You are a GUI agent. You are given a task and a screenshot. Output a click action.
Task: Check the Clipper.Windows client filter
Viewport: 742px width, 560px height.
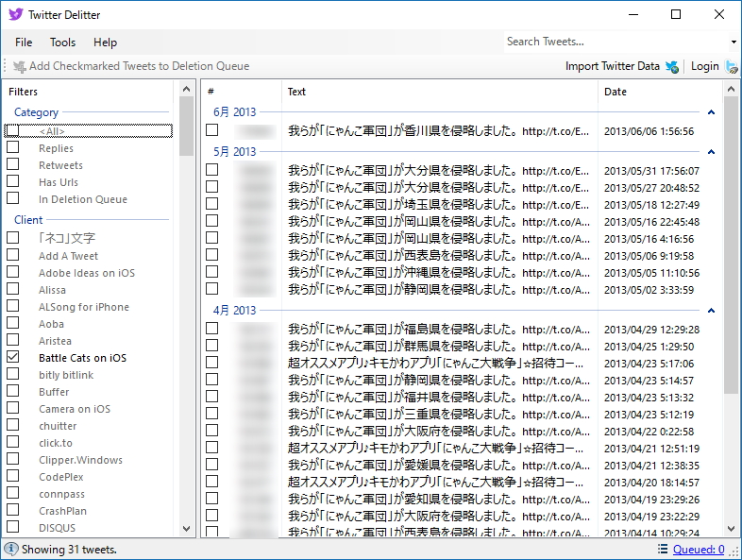click(x=13, y=459)
